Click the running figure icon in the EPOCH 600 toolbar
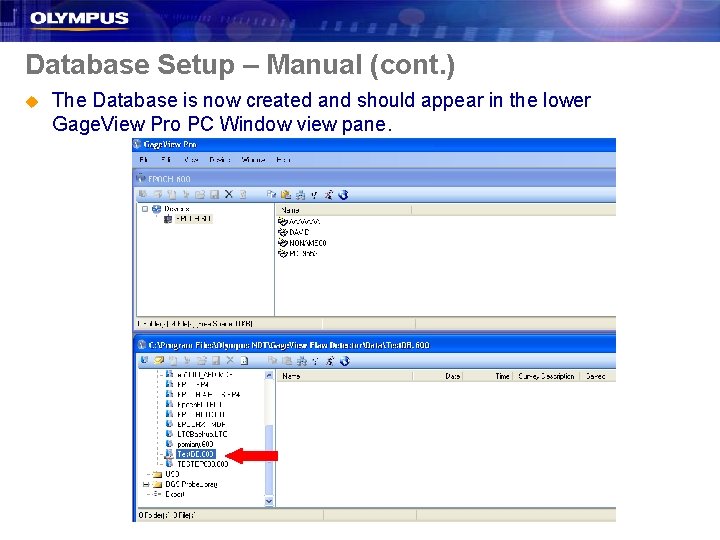This screenshot has width=720, height=540. click(329, 195)
